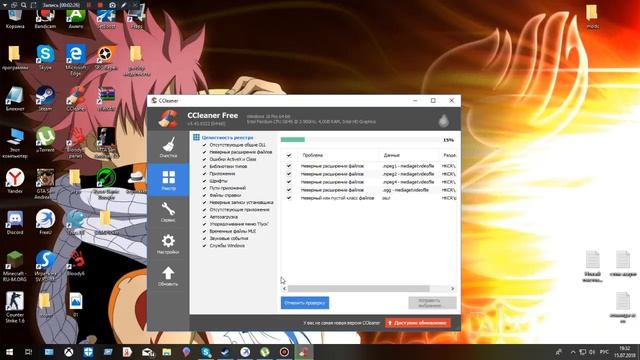Open Steam from the taskbar
Image resolution: width=640 pixels, height=360 pixels.
tap(225, 352)
